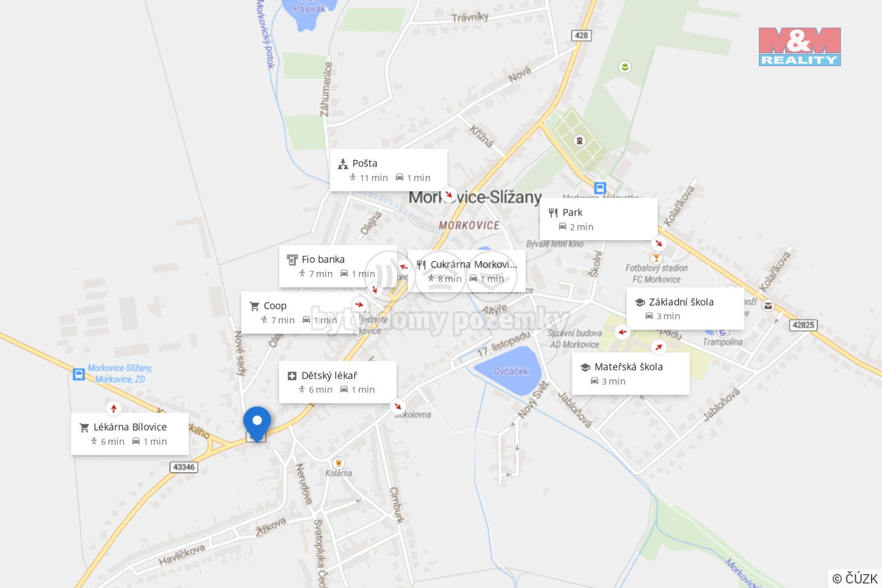
Task: Click the ČÚZK copyright attribution
Action: coord(855,578)
